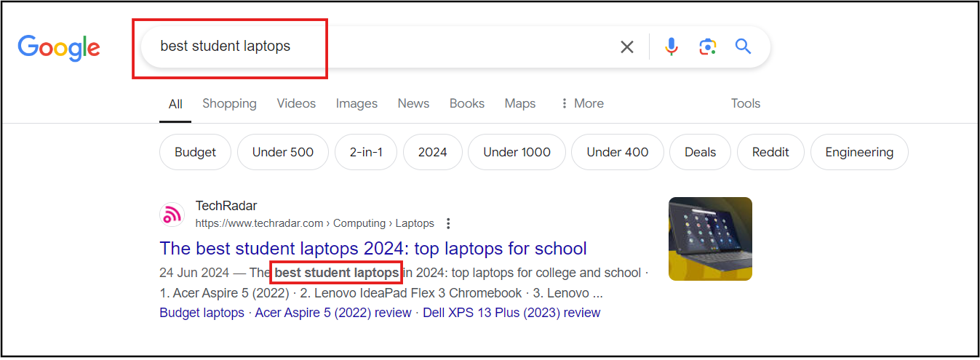The width and height of the screenshot is (980, 360).
Task: Open the Tools options
Action: [x=746, y=103]
